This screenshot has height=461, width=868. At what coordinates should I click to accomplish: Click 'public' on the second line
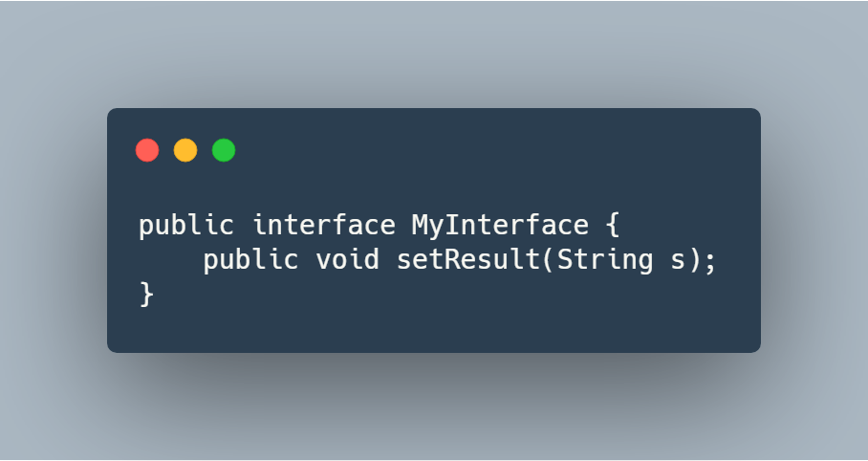[x=250, y=260]
